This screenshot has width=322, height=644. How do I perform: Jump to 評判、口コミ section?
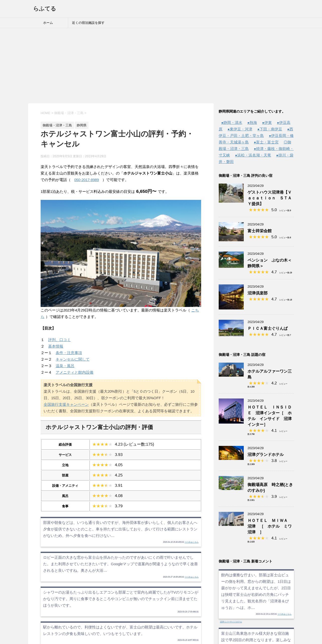pos(59,340)
